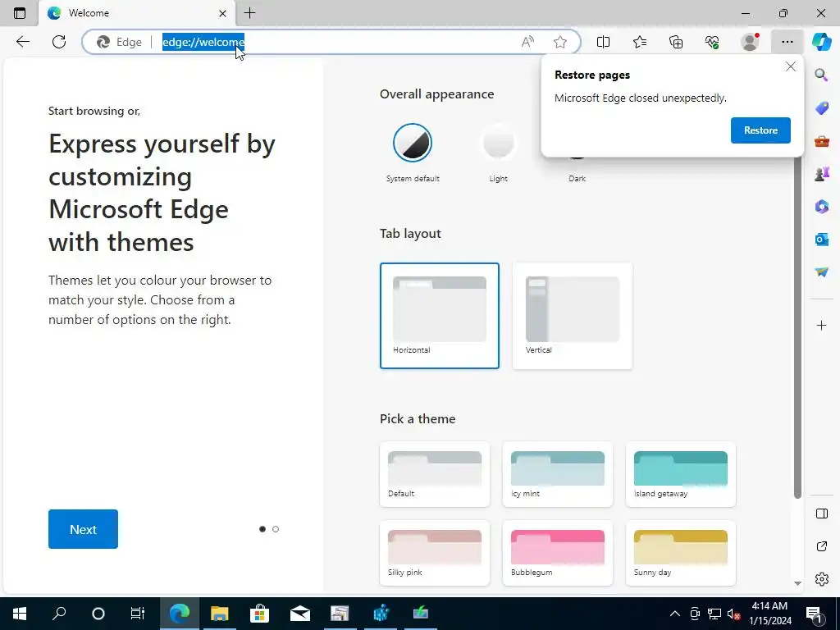This screenshot has height=630, width=840.
Task: Pick the Silky pink theme
Action: pos(435,553)
